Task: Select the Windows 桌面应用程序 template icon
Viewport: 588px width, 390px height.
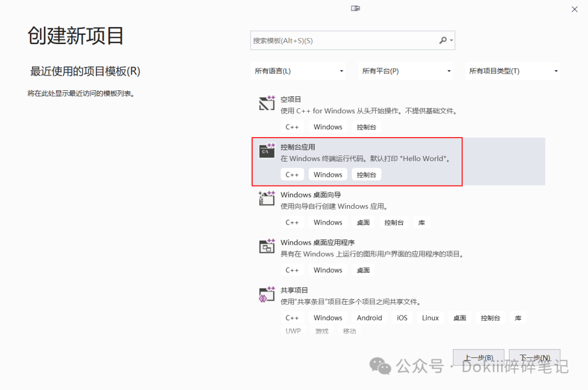Action: (x=266, y=246)
